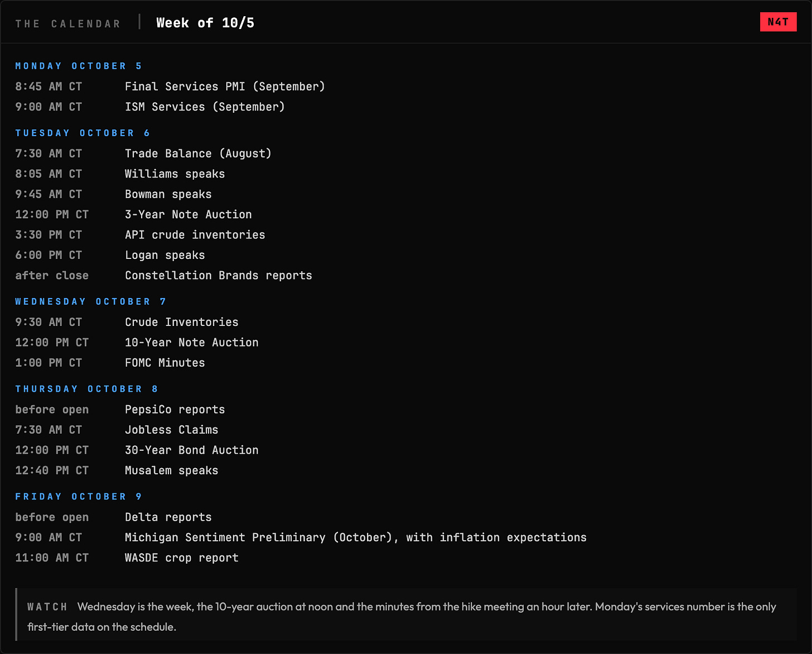Screen dimensions: 812x654
Task: Click 'THE CALENDAR' header label
Action: click(68, 24)
